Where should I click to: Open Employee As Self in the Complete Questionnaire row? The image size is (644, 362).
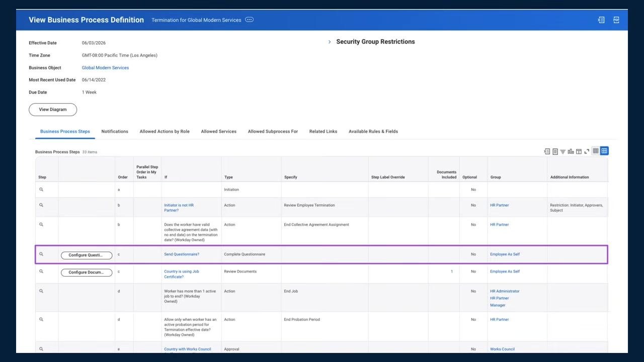point(505,254)
